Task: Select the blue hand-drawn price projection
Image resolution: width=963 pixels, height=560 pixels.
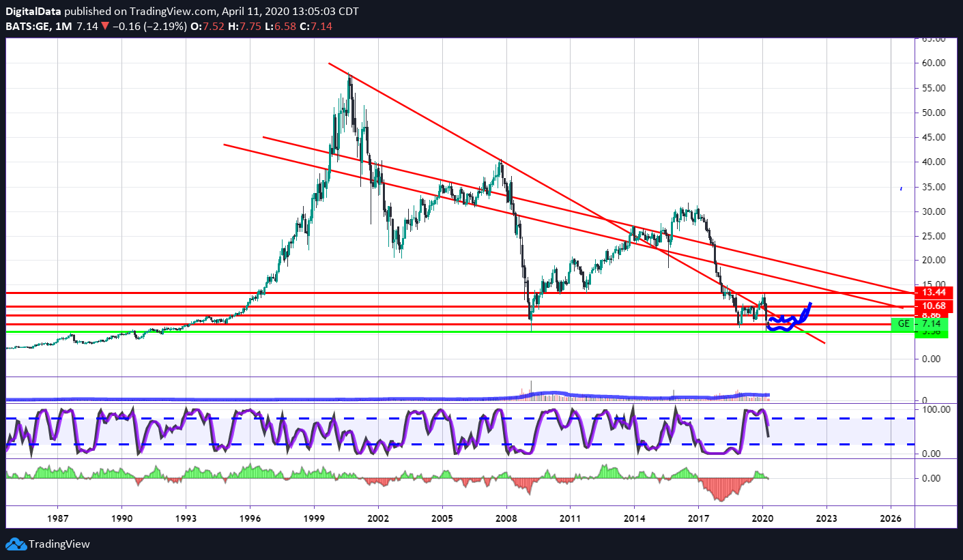Action: (789, 317)
